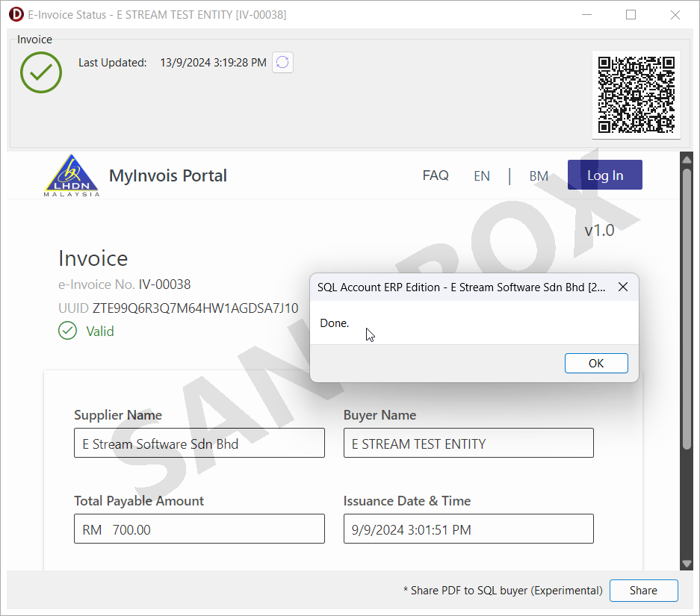Switch portal language to BM
The height and width of the screenshot is (616, 700).
pyautogui.click(x=539, y=176)
